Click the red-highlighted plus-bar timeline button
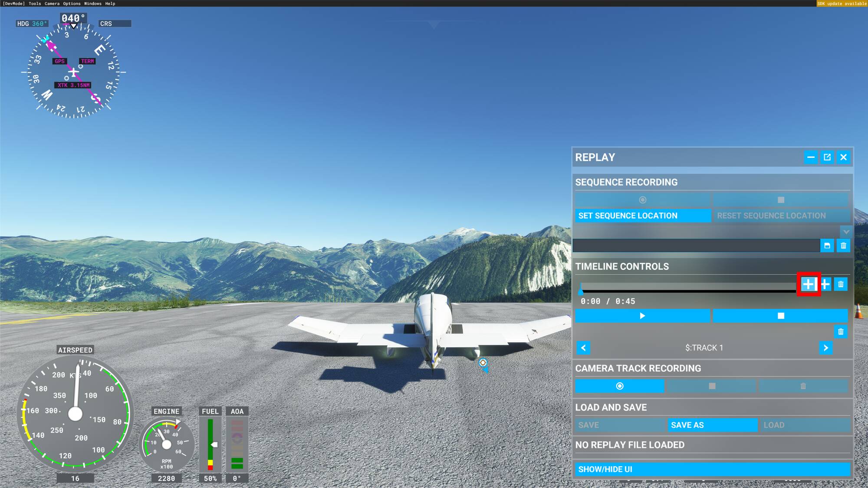The height and width of the screenshot is (488, 868). [x=808, y=285]
